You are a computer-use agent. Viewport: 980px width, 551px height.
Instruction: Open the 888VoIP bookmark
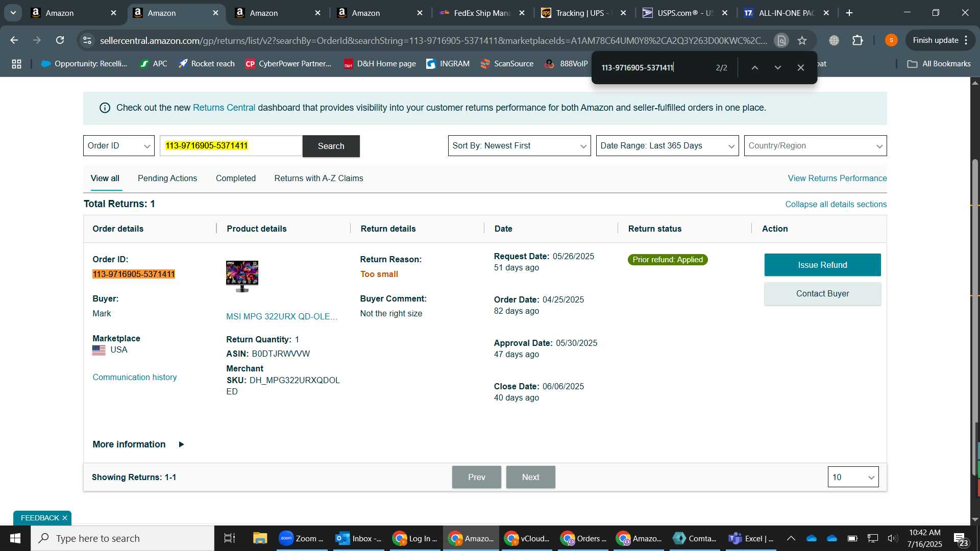[x=566, y=64]
